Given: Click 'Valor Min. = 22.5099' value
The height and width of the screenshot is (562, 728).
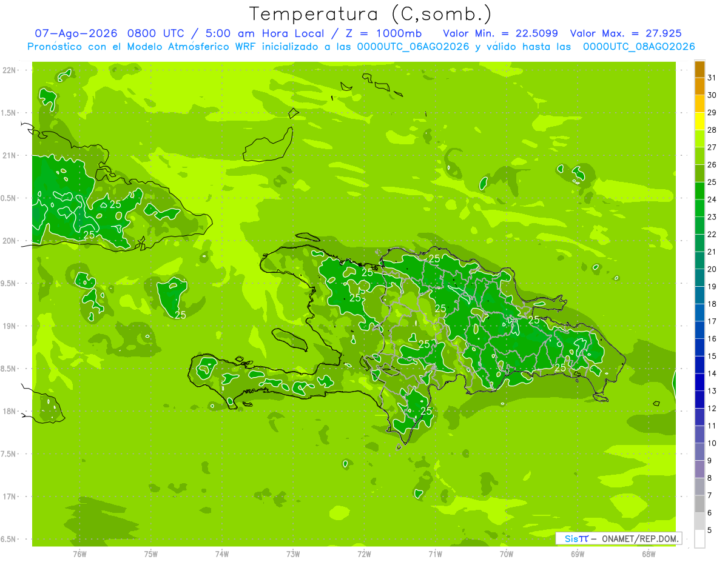Looking at the screenshot, I should 500,34.
